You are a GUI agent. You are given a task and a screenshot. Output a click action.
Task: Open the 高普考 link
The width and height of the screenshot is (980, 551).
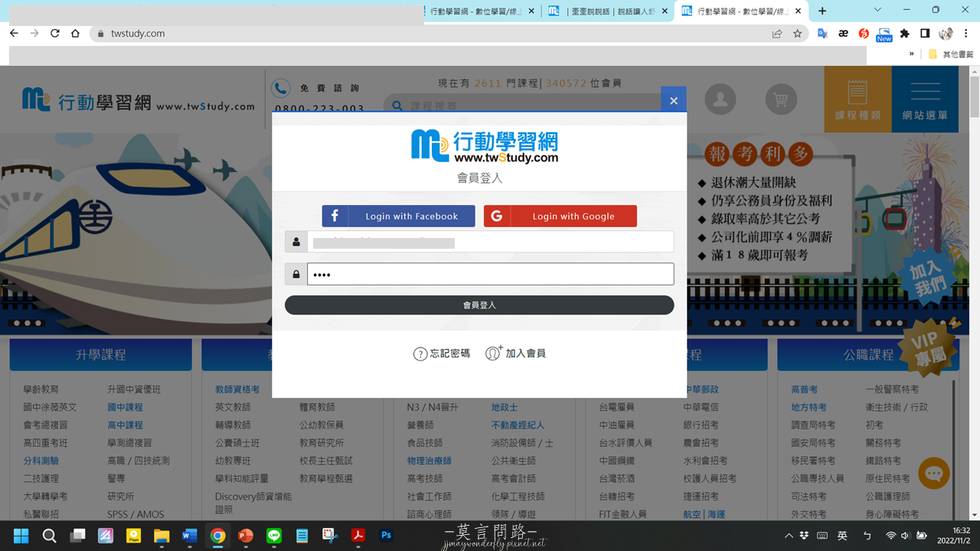click(x=804, y=390)
